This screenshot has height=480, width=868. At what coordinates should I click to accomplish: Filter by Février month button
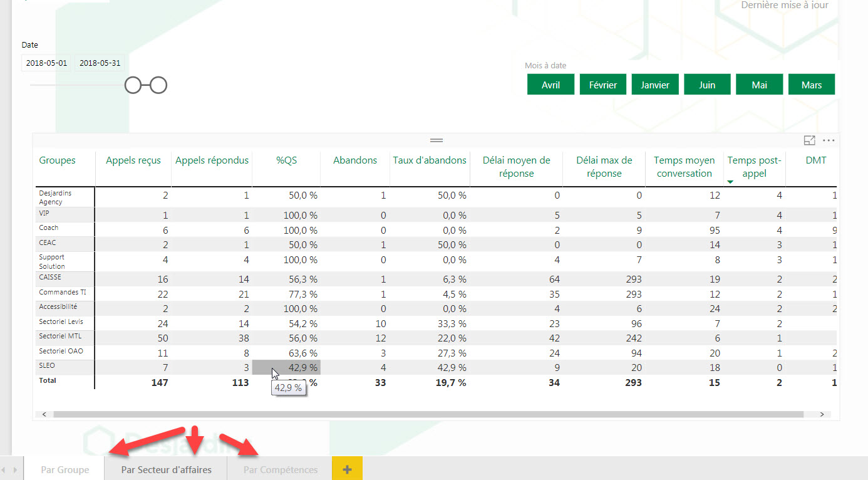(603, 85)
